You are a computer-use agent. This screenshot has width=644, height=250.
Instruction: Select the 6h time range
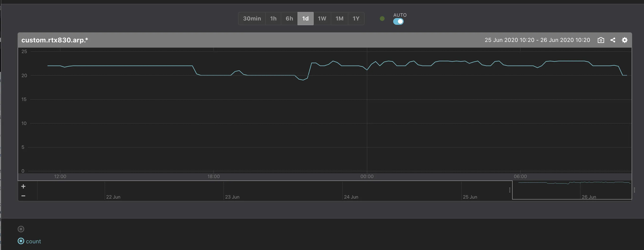pos(289,19)
